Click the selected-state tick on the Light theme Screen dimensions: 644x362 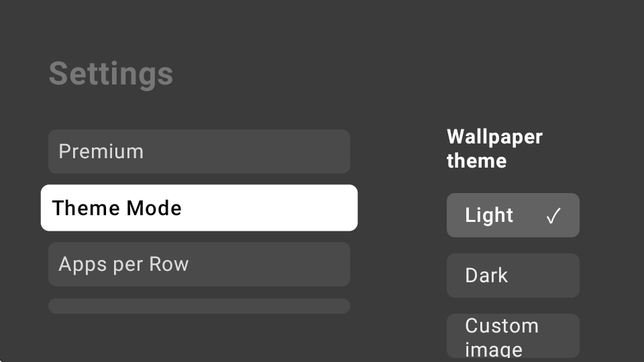553,216
